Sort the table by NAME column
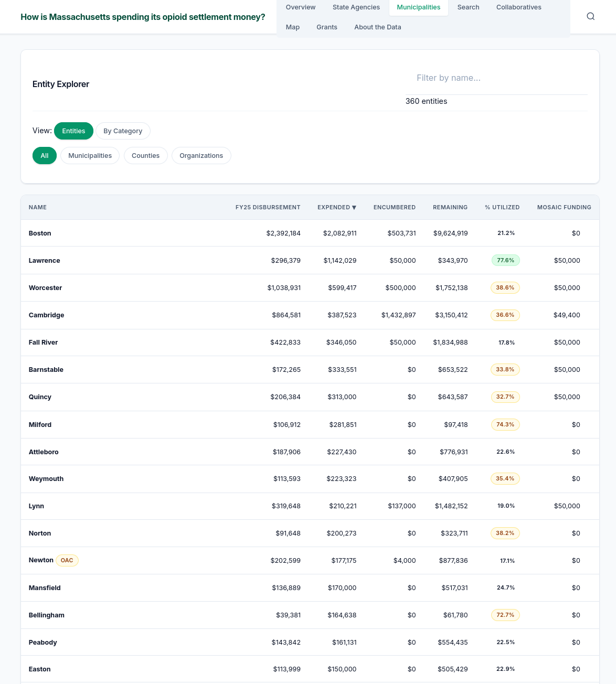The image size is (616, 684). tap(37, 207)
